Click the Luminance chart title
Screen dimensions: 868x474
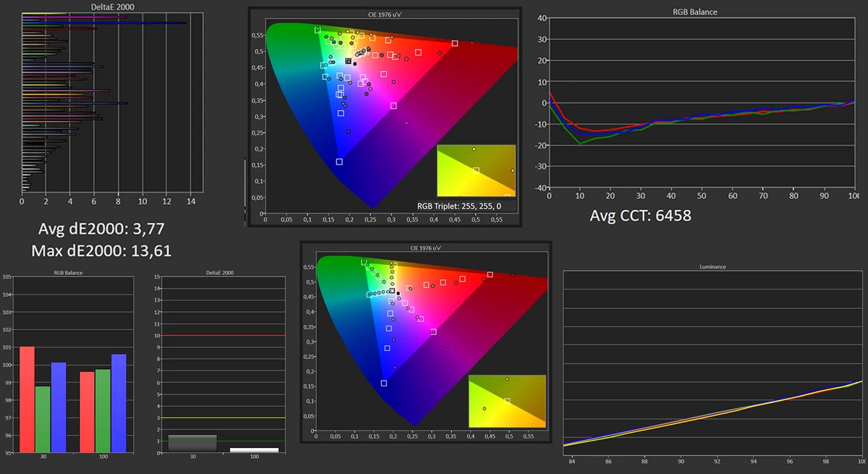point(713,266)
